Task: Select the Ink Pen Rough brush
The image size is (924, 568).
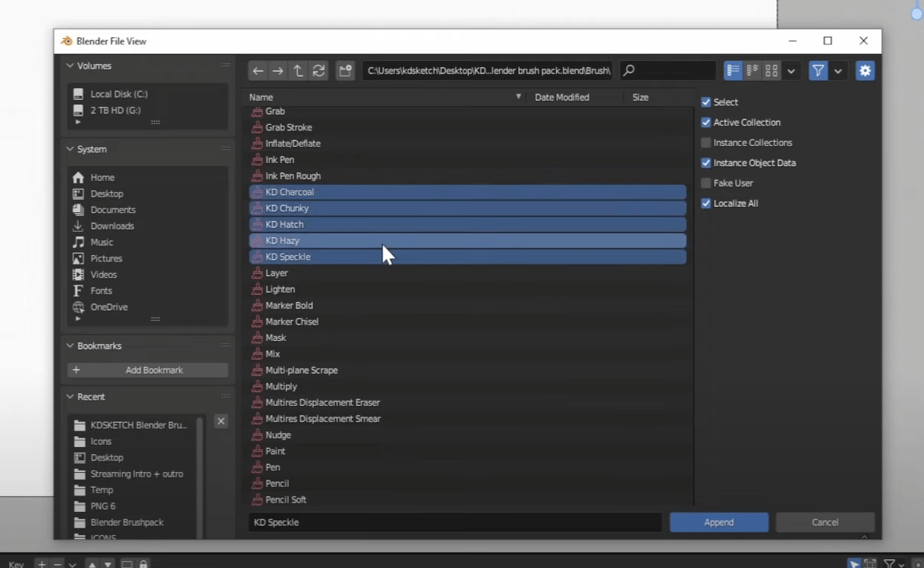Action: [467, 176]
